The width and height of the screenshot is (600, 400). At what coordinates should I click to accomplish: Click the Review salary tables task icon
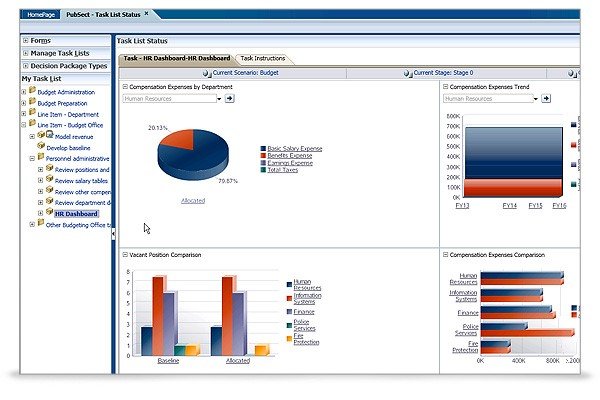[x=50, y=179]
